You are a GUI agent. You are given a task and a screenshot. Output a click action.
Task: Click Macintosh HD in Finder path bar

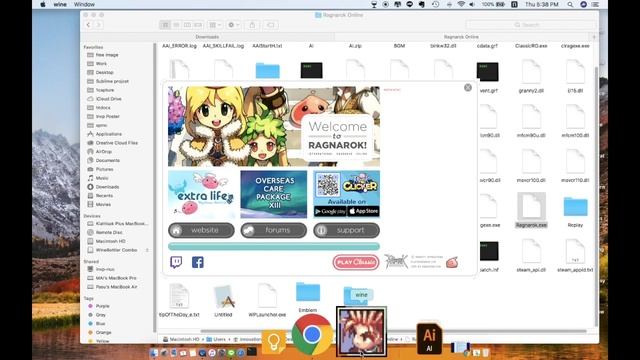click(181, 339)
